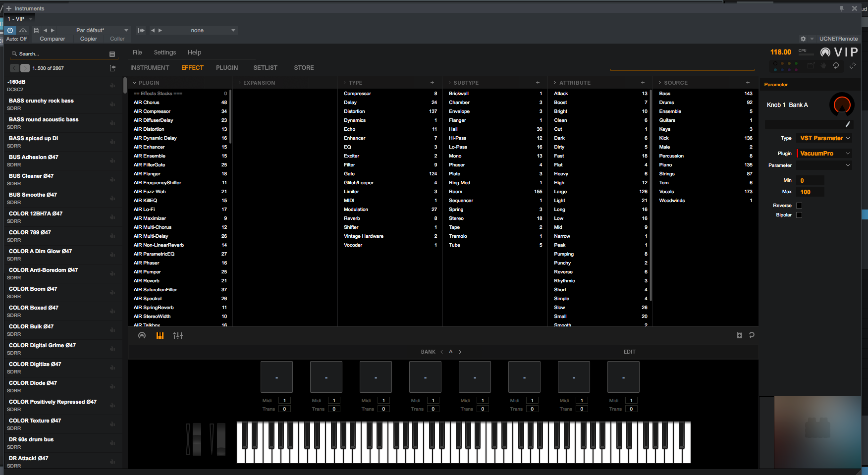Add a tag with SUBTYPE column plus

(538, 83)
